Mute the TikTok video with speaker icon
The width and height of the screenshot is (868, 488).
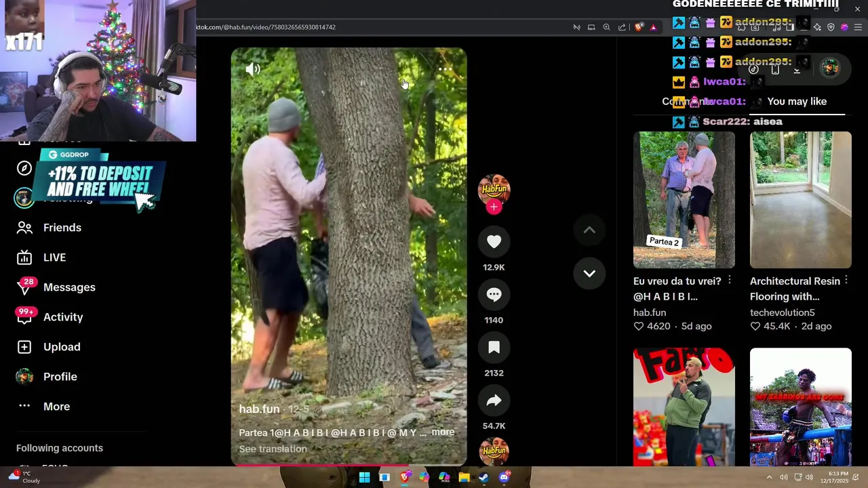(253, 69)
